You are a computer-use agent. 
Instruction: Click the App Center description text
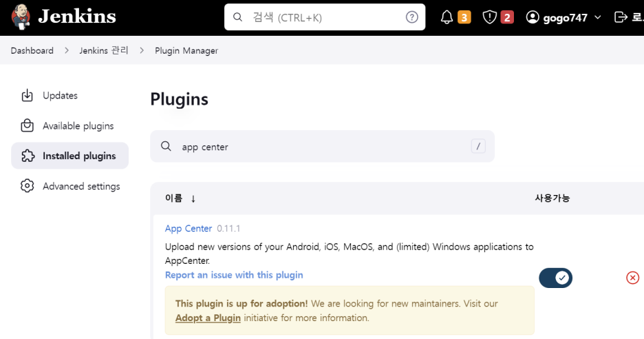point(349,254)
